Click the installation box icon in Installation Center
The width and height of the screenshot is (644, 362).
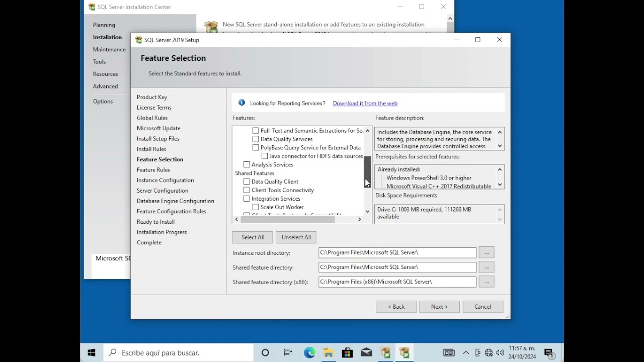pos(211,27)
